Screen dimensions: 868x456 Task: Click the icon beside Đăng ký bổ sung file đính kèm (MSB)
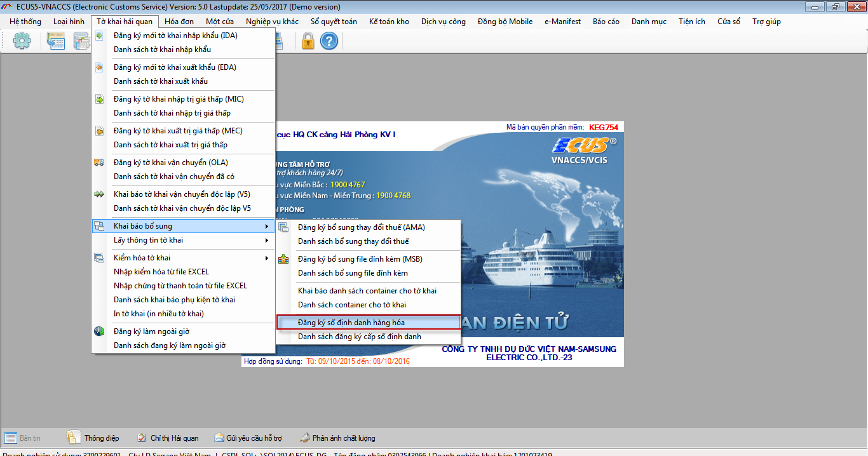coord(283,259)
